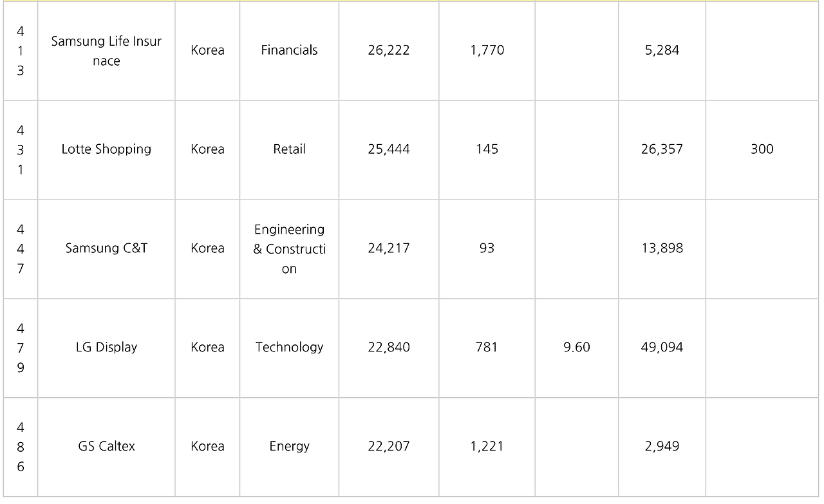Image resolution: width=824 pixels, height=504 pixels.
Task: Click the 1,221 profit cell for GS Caltex
Action: click(487, 447)
